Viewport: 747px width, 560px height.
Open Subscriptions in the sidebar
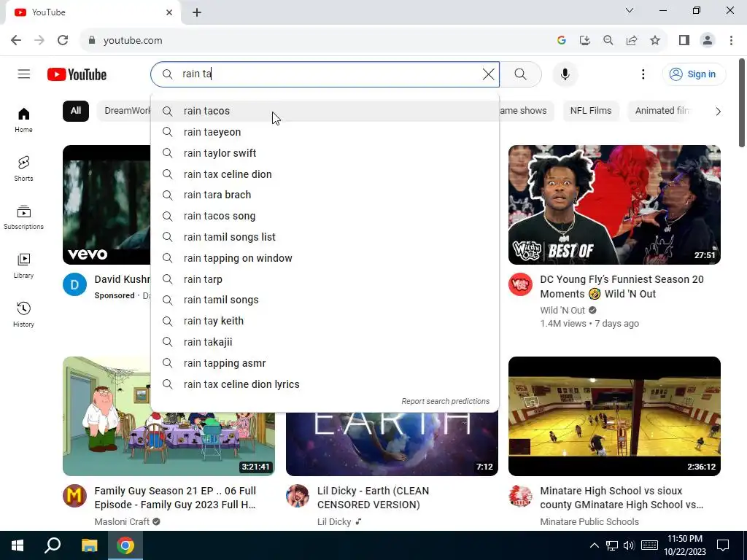point(23,217)
